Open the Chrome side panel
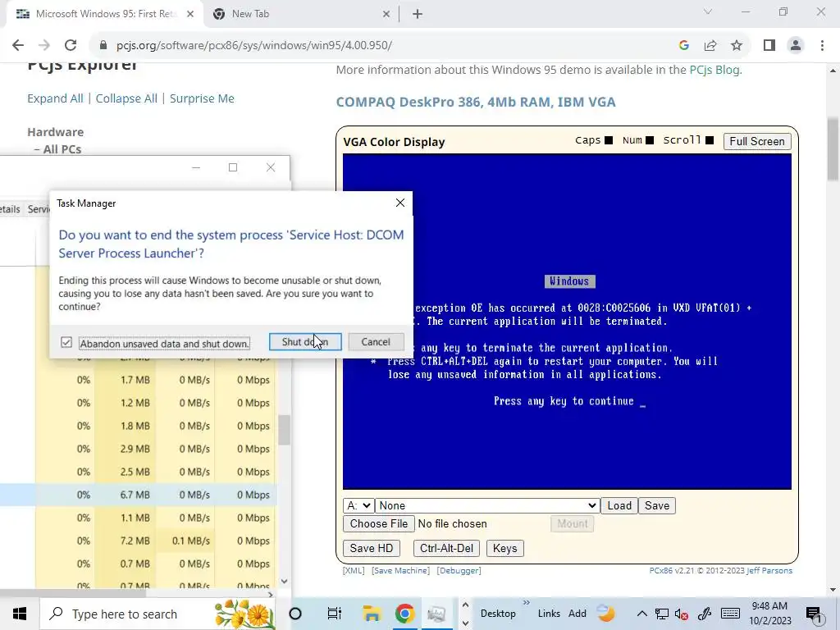The width and height of the screenshot is (840, 630). pyautogui.click(x=769, y=45)
